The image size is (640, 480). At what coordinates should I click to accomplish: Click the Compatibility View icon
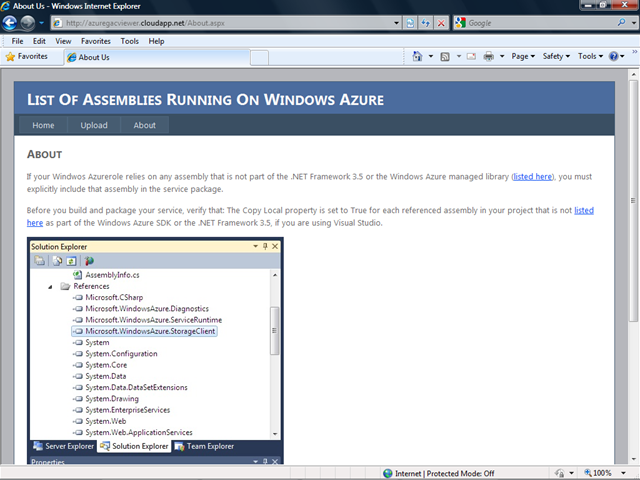[x=410, y=23]
